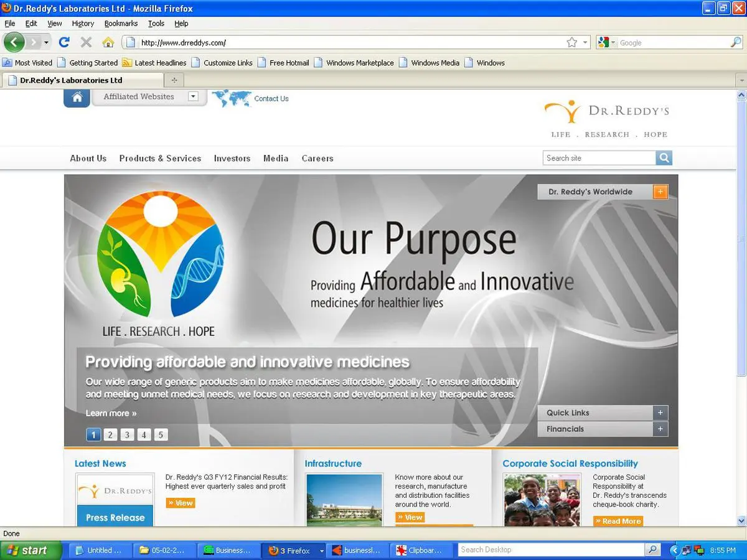Open the Edit menu
This screenshot has width=747, height=560.
pyautogui.click(x=31, y=24)
